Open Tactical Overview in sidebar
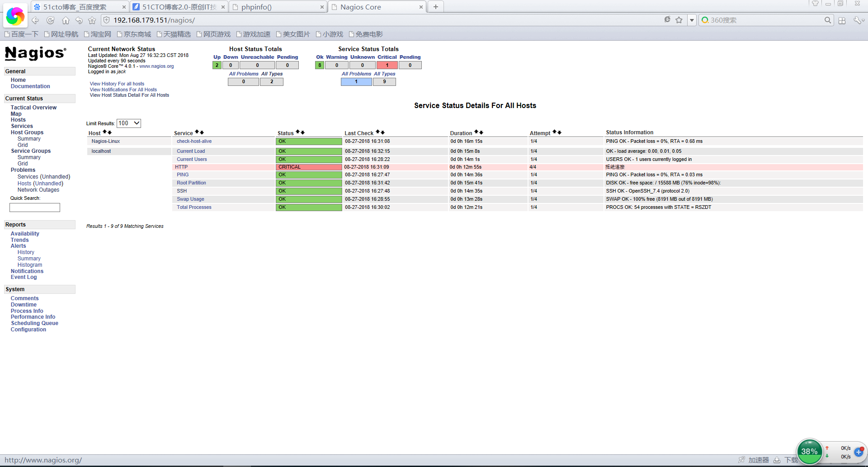The width and height of the screenshot is (868, 467). click(x=33, y=108)
